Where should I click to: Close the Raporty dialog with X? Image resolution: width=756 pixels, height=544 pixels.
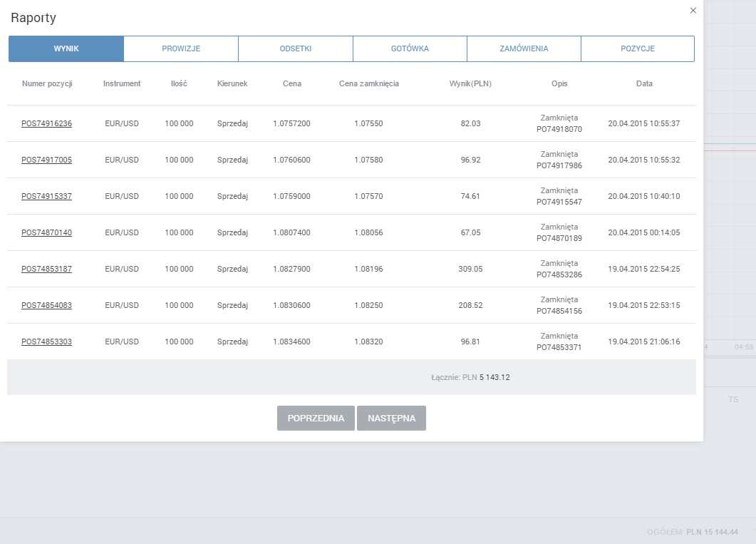click(x=693, y=11)
